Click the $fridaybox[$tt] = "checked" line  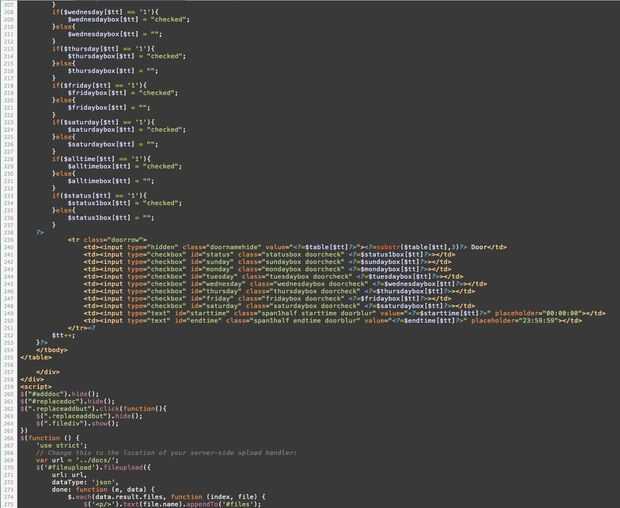tap(123, 93)
